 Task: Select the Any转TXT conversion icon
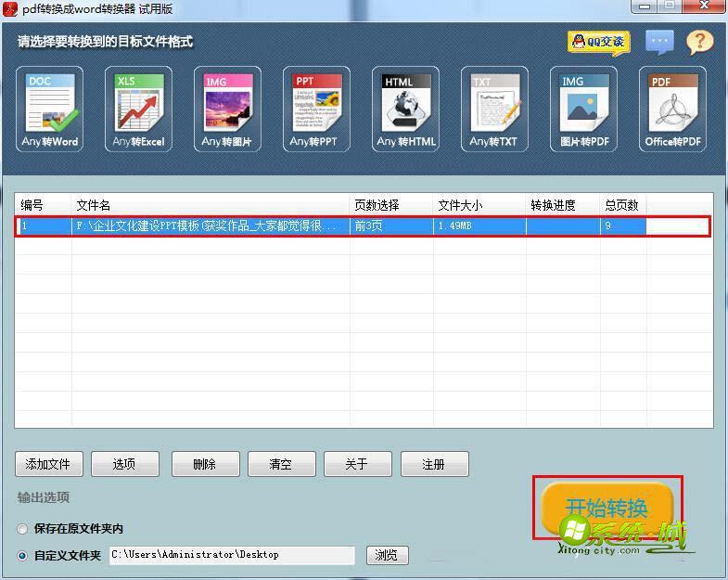coord(494,109)
